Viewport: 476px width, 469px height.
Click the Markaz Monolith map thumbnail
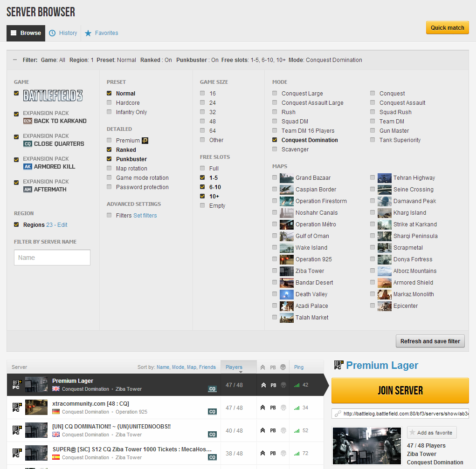pyautogui.click(x=385, y=294)
